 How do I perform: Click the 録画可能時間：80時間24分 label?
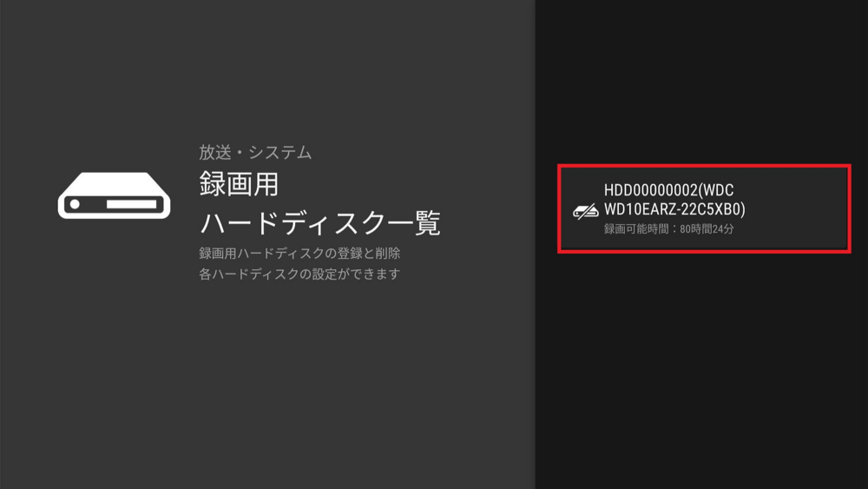point(668,228)
